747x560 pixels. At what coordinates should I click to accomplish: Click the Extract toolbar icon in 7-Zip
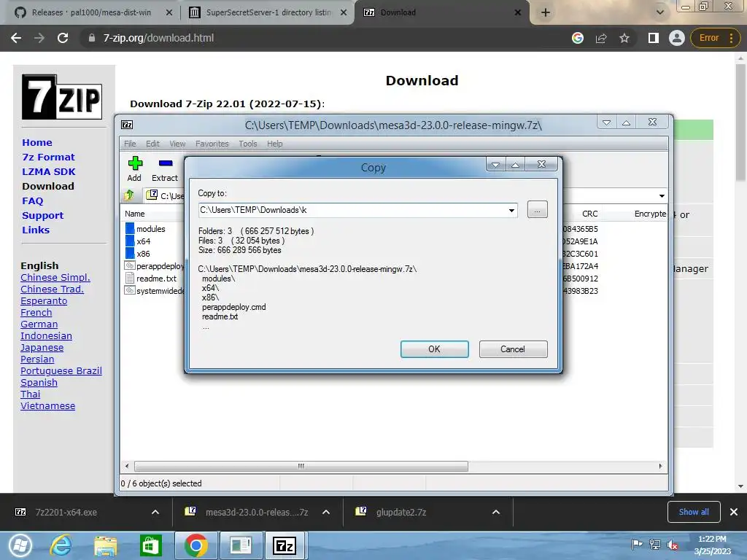[x=166, y=163]
